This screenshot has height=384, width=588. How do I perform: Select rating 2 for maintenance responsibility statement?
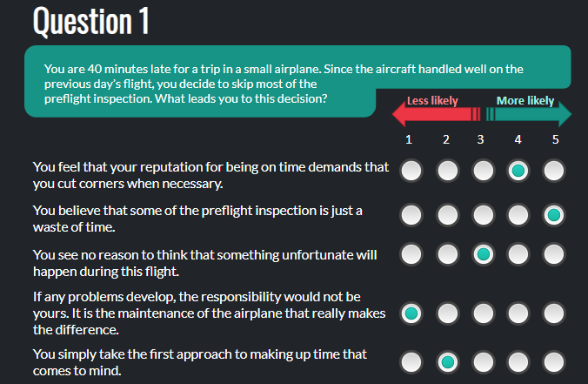tap(448, 313)
